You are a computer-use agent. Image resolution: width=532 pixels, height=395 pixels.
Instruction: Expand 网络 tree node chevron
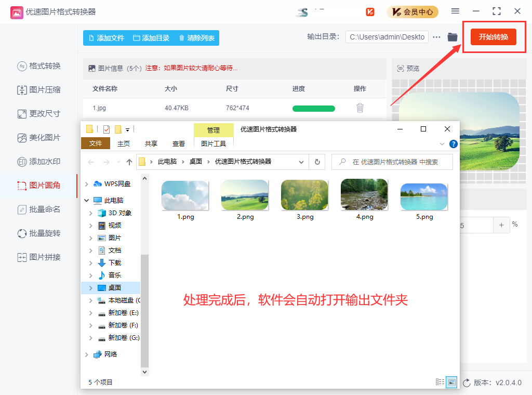pyautogui.click(x=87, y=354)
